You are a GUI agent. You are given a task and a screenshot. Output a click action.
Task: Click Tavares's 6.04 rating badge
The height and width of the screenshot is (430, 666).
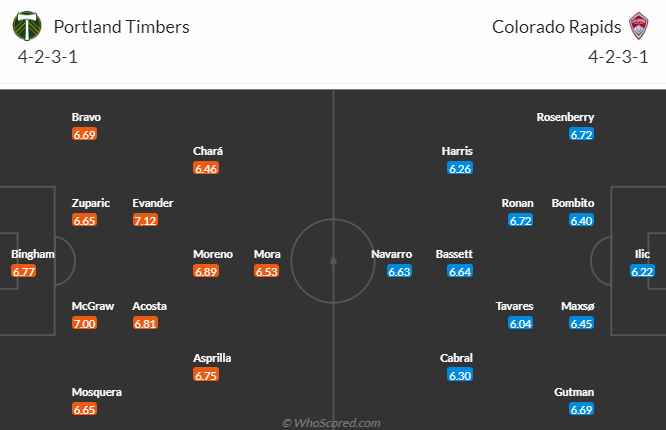[520, 323]
